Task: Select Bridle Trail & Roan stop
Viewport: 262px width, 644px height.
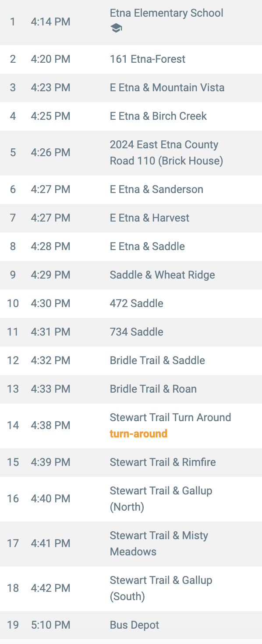Action: pyautogui.click(x=131, y=389)
